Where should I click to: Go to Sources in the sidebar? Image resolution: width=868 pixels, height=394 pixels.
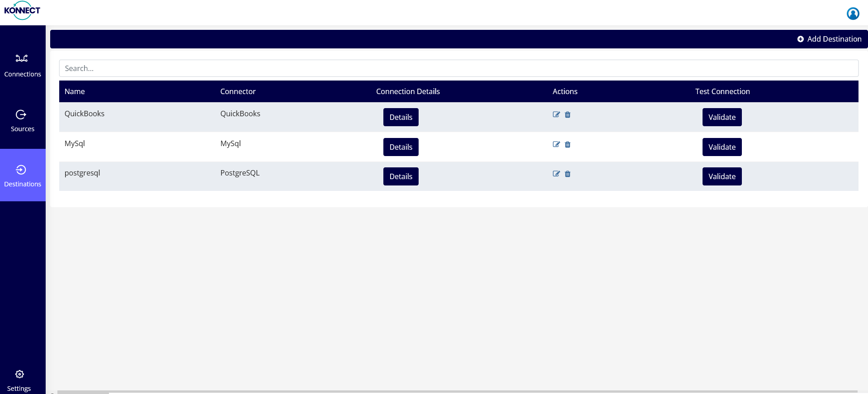pyautogui.click(x=23, y=121)
